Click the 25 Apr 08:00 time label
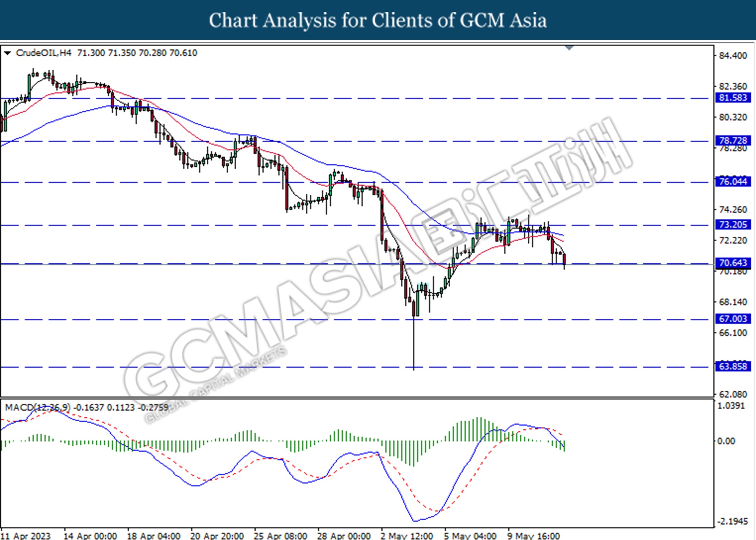This screenshot has height=540, width=756. point(280,535)
